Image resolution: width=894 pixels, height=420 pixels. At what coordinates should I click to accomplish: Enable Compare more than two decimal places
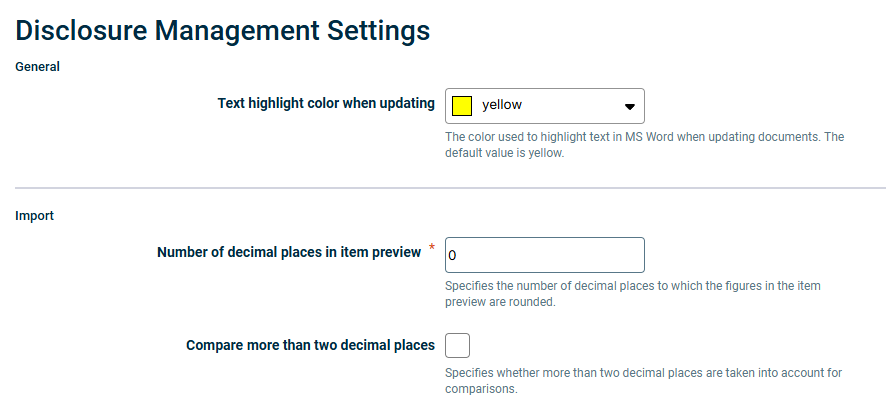click(457, 345)
